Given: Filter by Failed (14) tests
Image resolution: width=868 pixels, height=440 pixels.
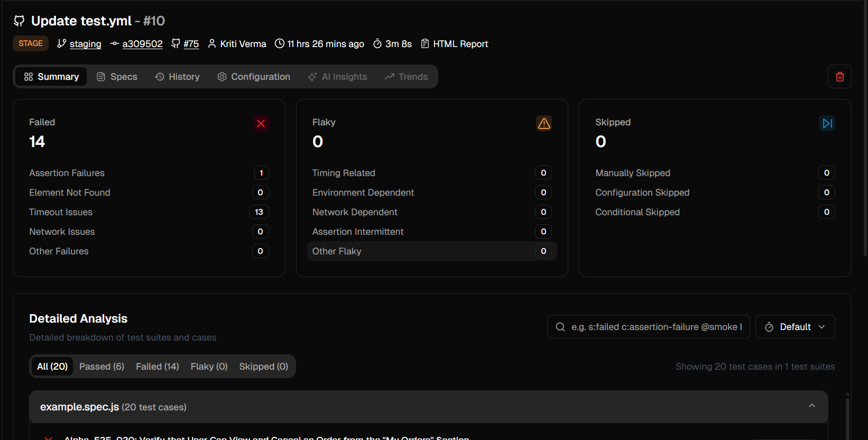Looking at the screenshot, I should coord(158,366).
